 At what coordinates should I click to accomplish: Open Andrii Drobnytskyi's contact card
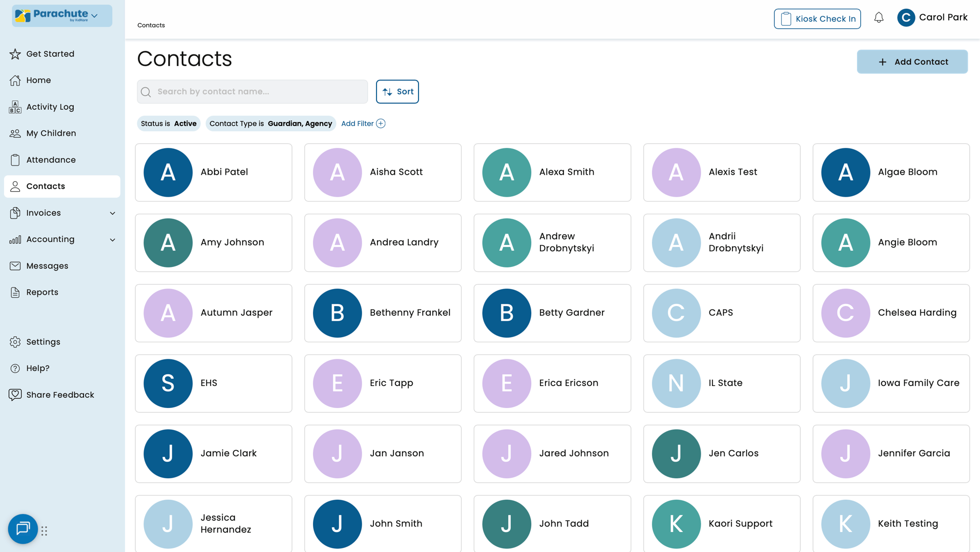(x=722, y=243)
